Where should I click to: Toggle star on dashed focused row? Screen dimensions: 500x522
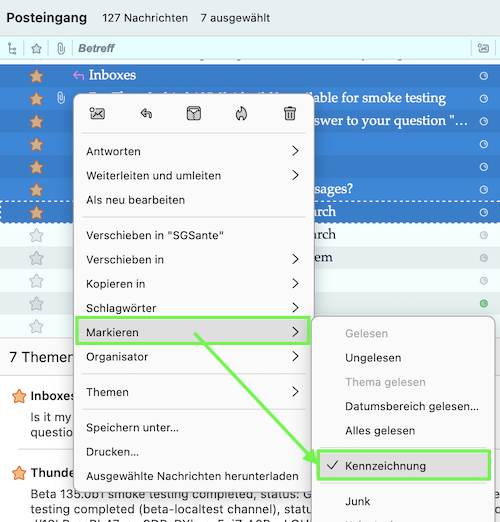[x=36, y=212]
